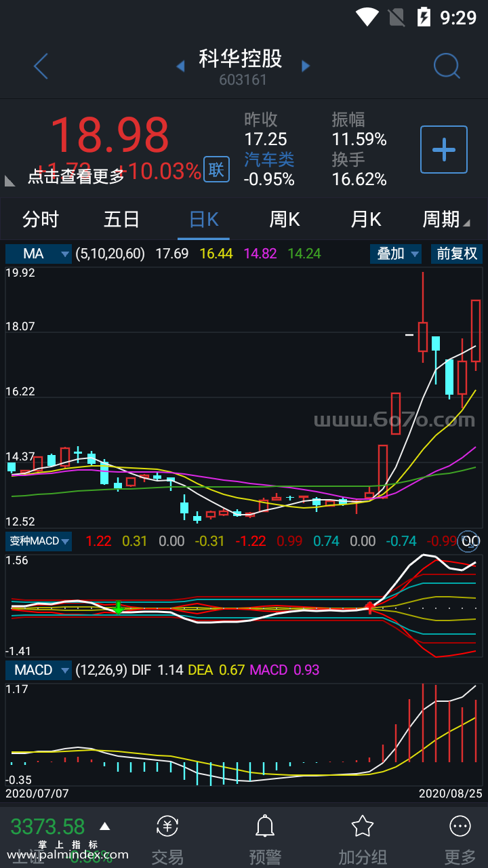The height and width of the screenshot is (868, 488).
Task: Tap 点击查看更多 to see more
Action: click(76, 176)
